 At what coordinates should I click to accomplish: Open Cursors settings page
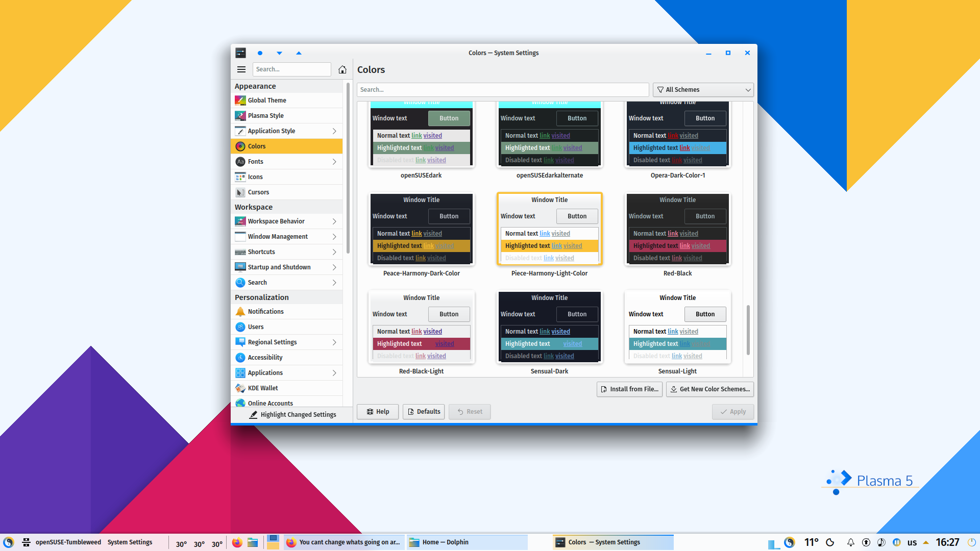(x=286, y=192)
